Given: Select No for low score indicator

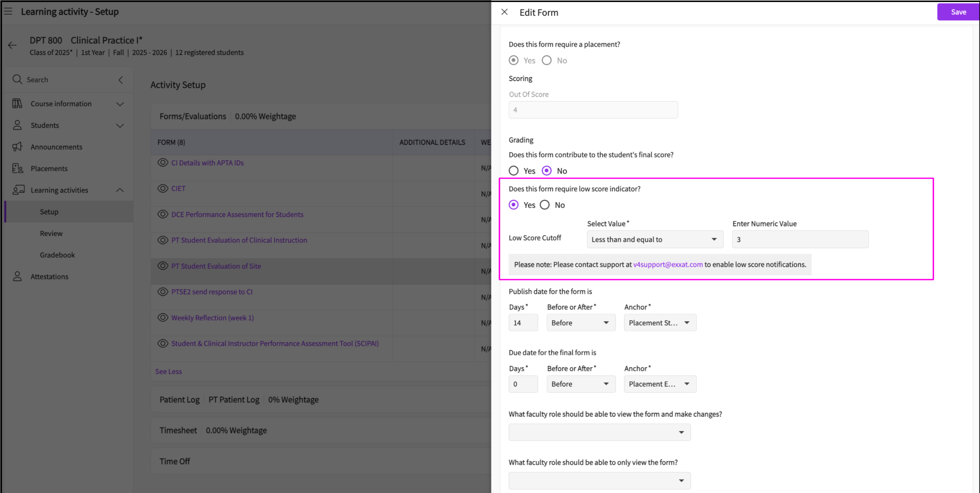Looking at the screenshot, I should pos(545,205).
